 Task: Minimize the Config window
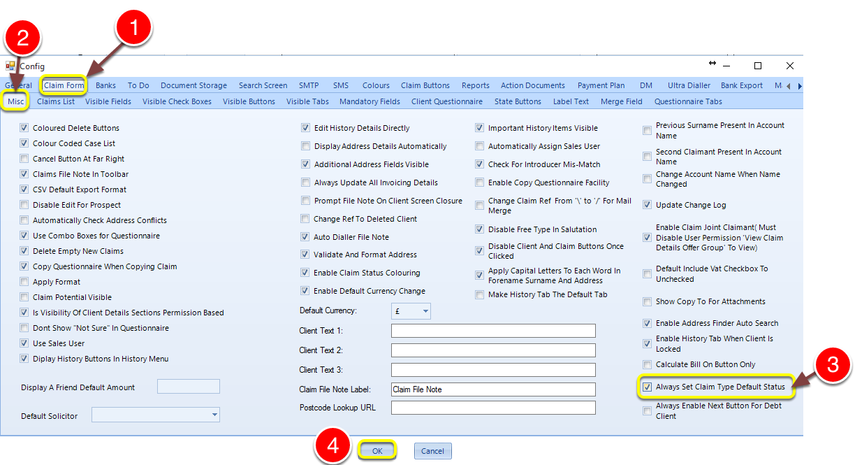726,66
